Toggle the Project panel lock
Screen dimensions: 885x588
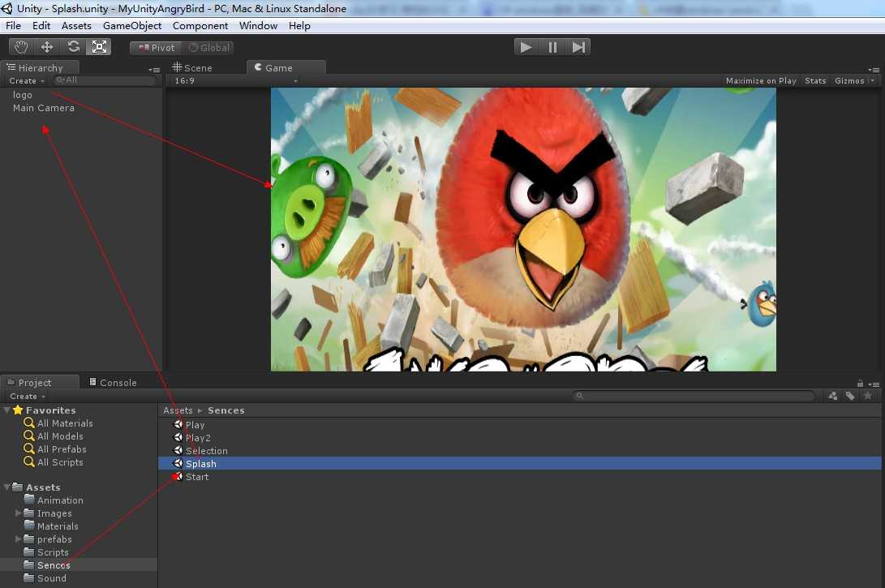860,383
